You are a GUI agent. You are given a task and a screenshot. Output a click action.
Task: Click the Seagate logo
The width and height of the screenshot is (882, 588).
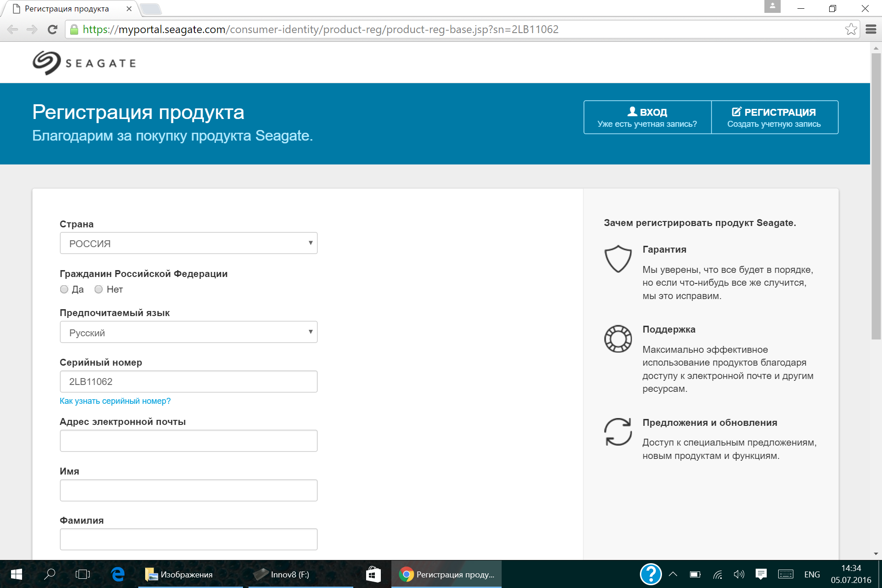(84, 63)
